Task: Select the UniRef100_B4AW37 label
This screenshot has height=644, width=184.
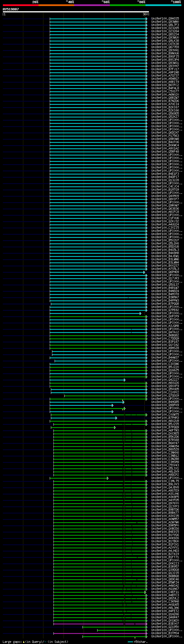Action: point(165,357)
